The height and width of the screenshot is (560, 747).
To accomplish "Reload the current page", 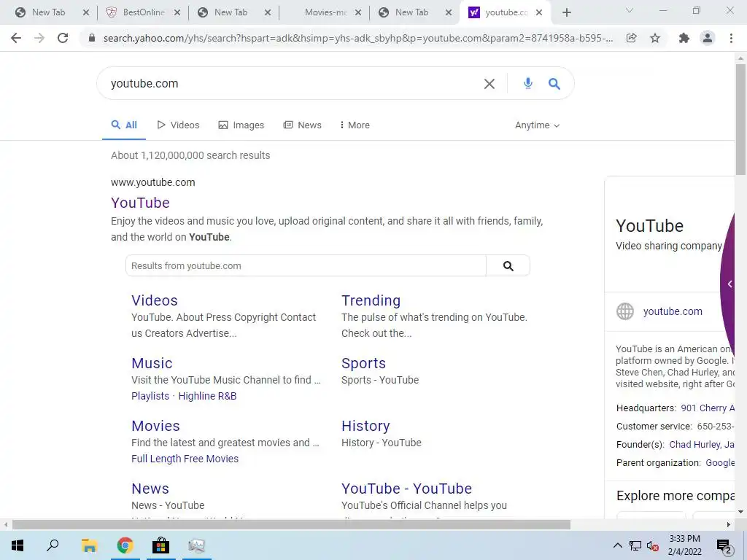I will [63, 38].
